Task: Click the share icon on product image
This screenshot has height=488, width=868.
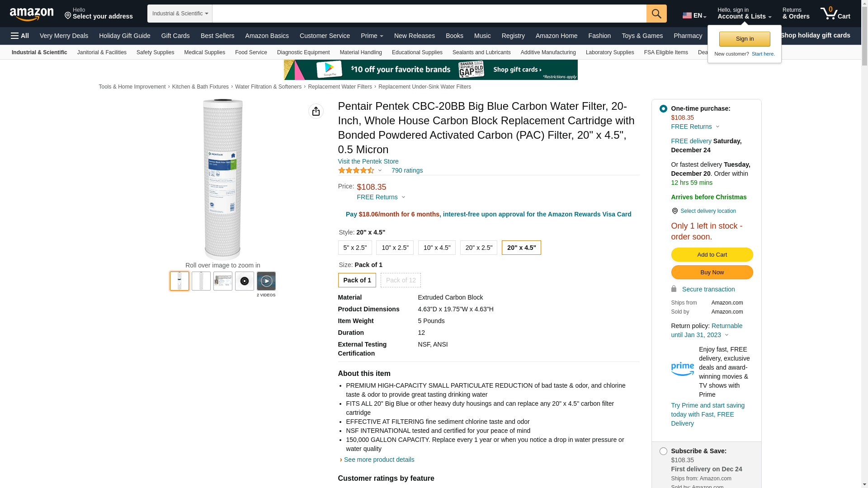Action: [x=316, y=111]
